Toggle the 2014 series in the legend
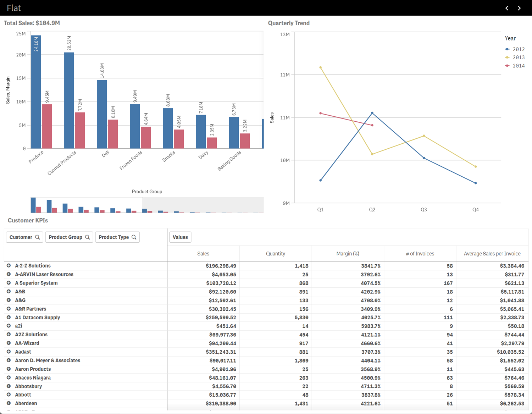 518,65
